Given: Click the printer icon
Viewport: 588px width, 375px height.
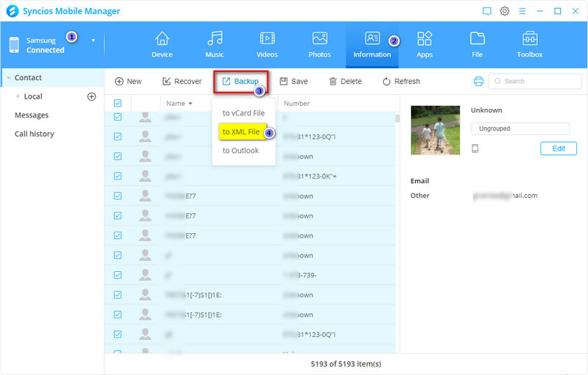Looking at the screenshot, I should (x=478, y=82).
